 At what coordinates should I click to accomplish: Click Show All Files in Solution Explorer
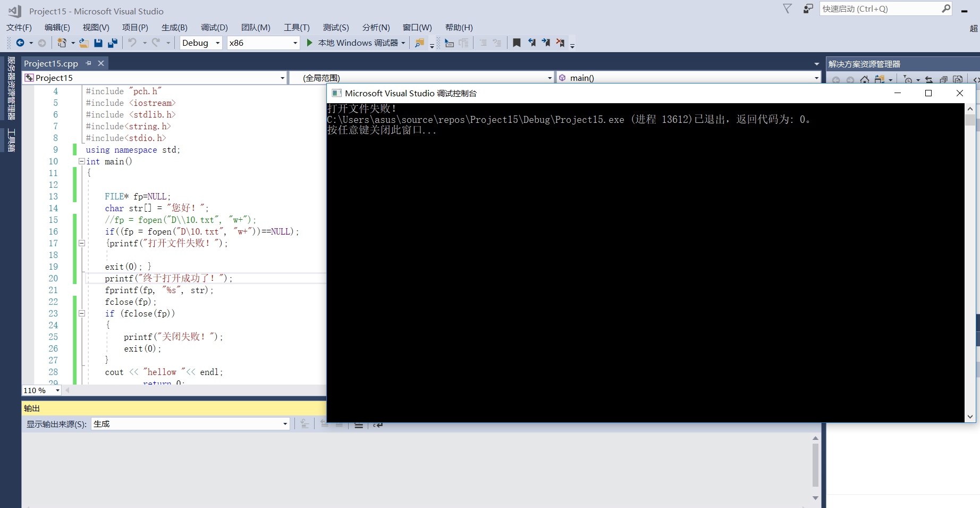click(958, 80)
